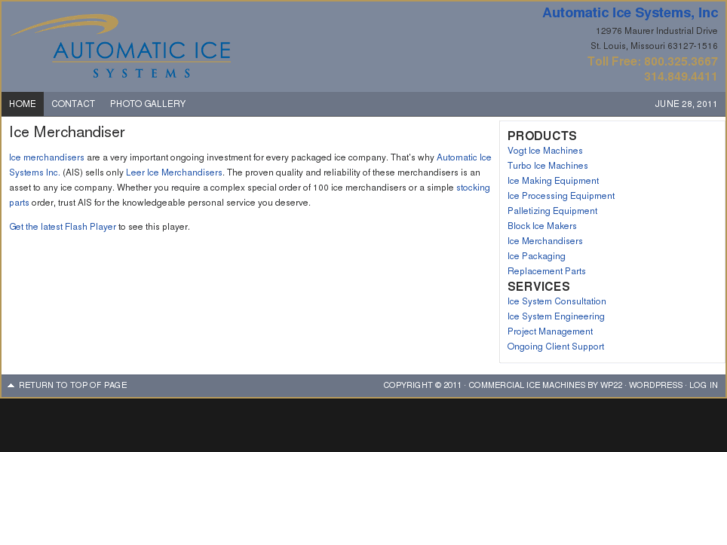Click the COPYRIGHT © 2011 footer text
The height and width of the screenshot is (545, 727).
click(x=422, y=385)
